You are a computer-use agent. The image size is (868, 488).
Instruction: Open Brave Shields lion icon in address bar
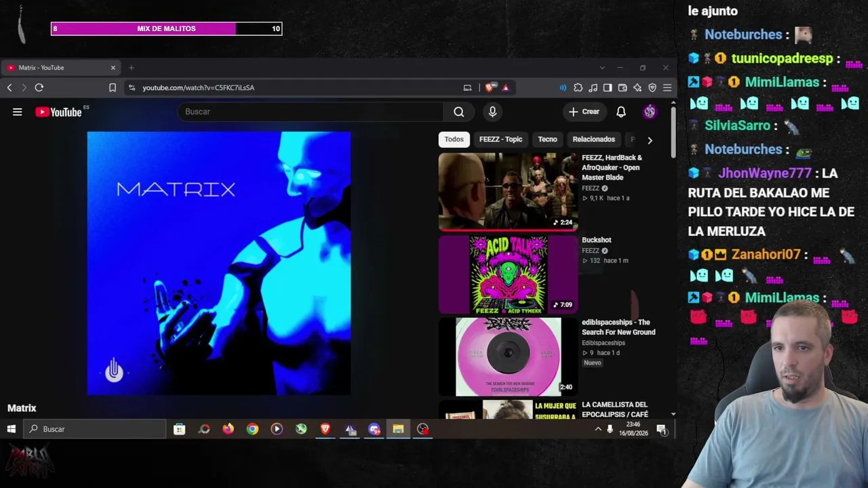490,87
